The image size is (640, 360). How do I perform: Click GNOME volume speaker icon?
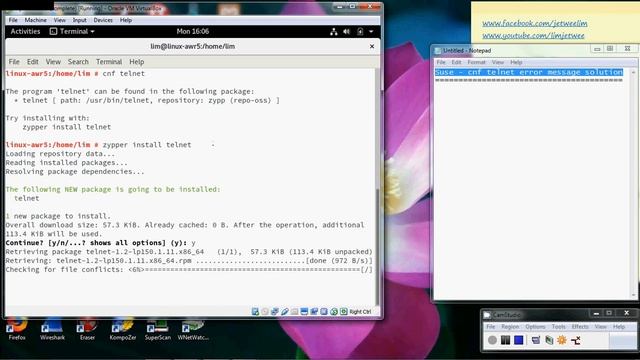point(347,31)
